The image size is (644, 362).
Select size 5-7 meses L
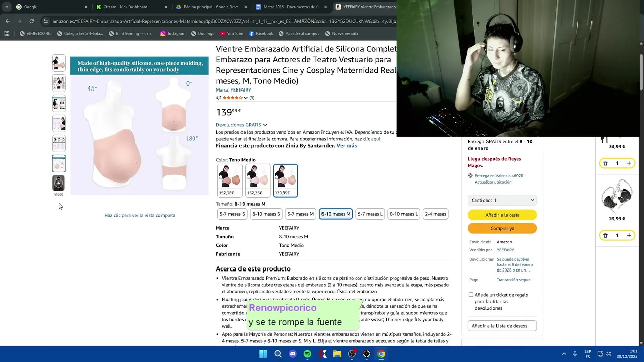pyautogui.click(x=370, y=214)
